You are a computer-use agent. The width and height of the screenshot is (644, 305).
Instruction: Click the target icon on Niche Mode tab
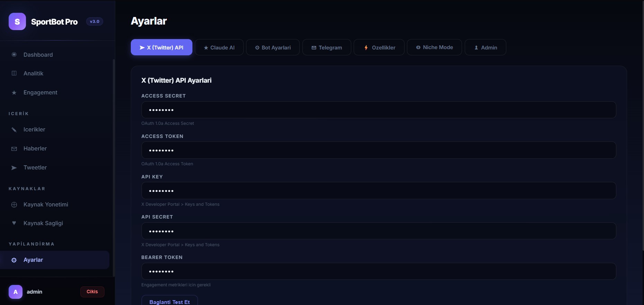tap(418, 47)
